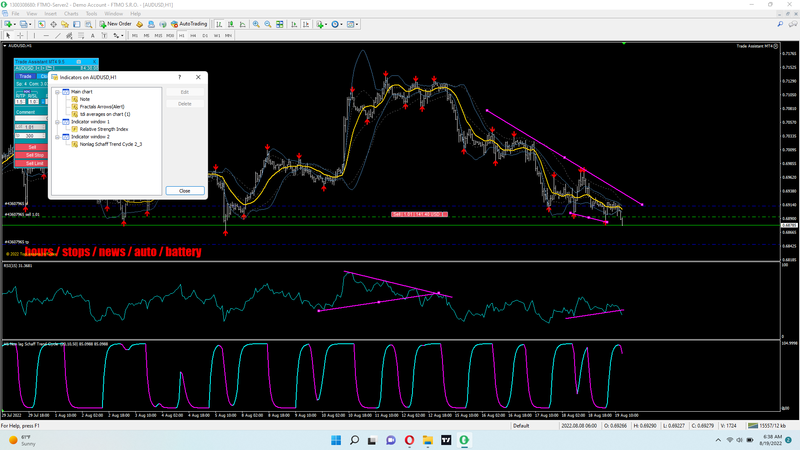
Task: Open the Windows Start menu
Action: (335, 440)
